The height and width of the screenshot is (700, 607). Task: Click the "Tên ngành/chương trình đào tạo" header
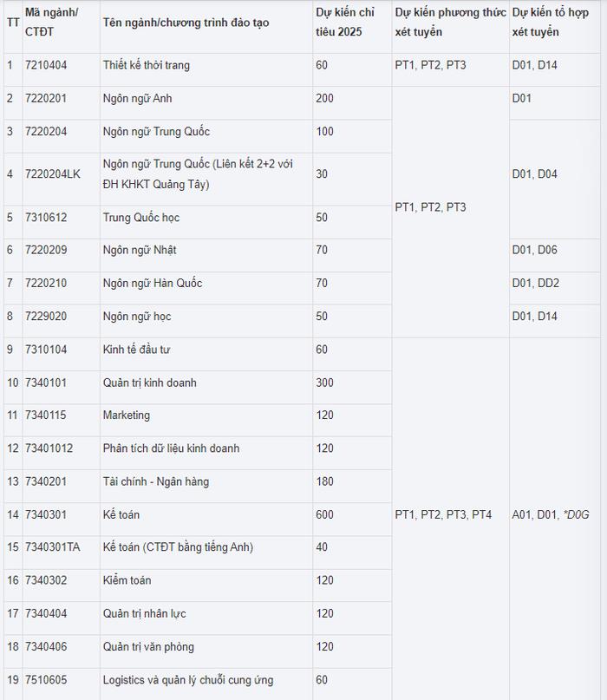186,22
